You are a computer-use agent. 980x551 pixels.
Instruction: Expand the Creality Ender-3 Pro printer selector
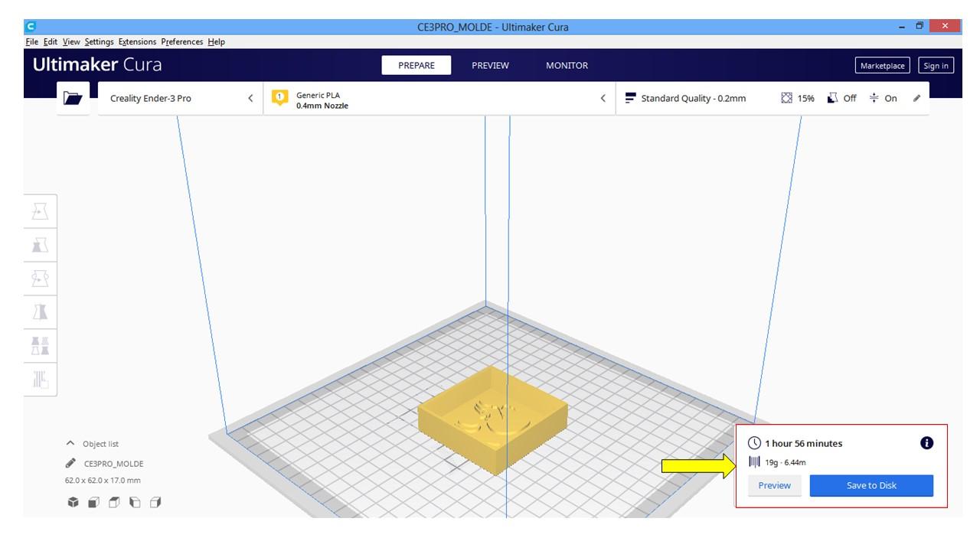tap(181, 98)
